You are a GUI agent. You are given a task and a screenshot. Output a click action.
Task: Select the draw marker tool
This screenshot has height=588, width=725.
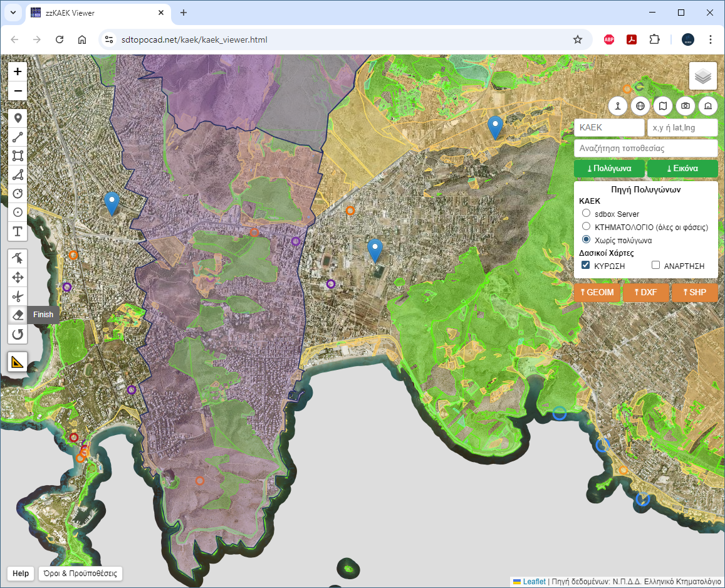[18, 118]
